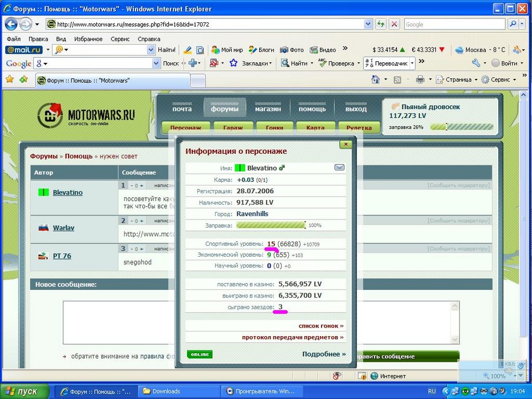The height and width of the screenshot is (399, 532).
Task: Click the envelope icon to message Blevatino
Action: pos(339,167)
